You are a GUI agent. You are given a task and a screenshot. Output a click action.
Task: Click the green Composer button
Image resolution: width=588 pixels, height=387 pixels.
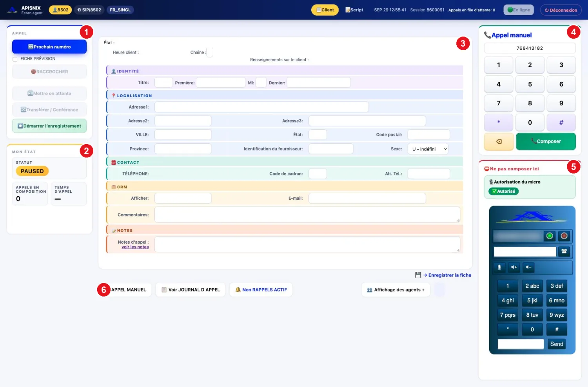(x=546, y=141)
